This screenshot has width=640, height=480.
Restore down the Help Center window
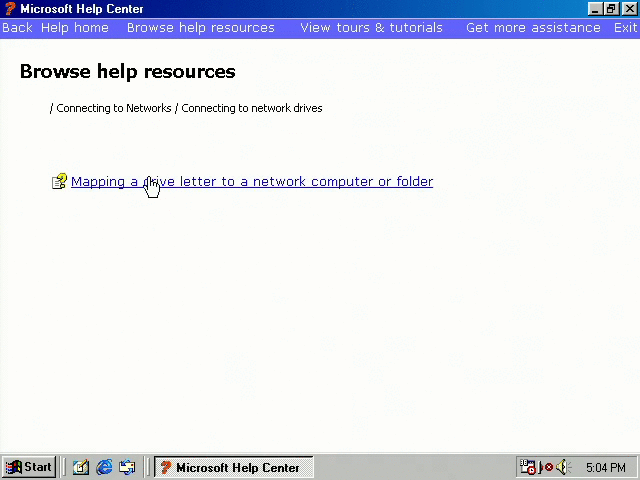[x=611, y=9]
